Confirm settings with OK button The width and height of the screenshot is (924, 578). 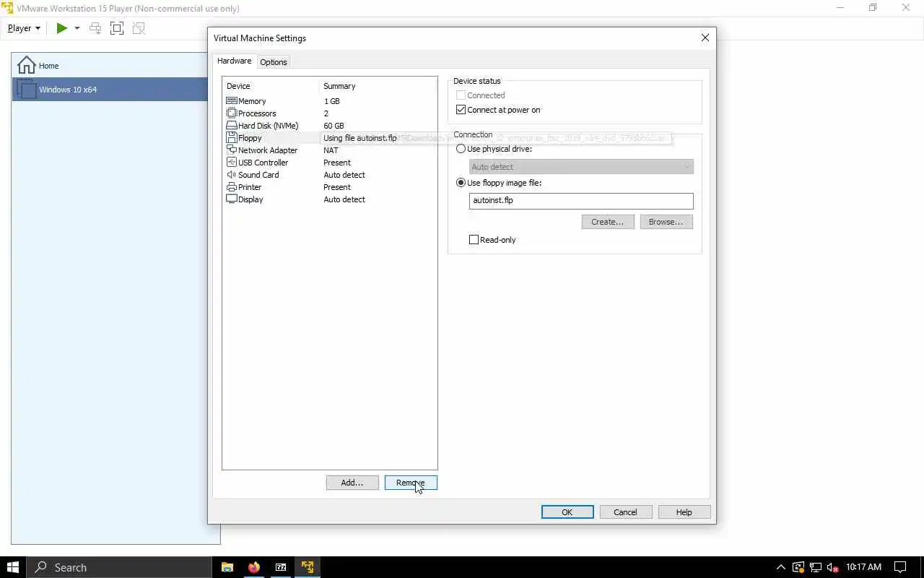pos(567,512)
